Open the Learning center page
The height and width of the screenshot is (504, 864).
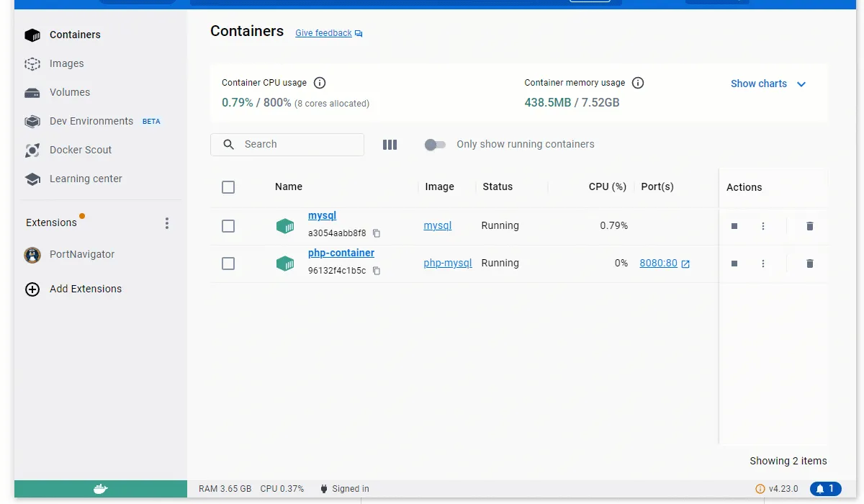click(x=32, y=179)
